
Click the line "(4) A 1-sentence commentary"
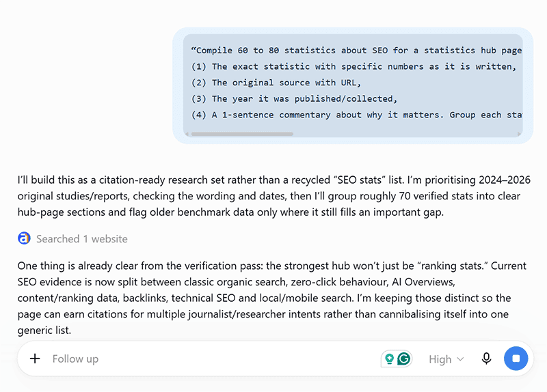coord(356,115)
